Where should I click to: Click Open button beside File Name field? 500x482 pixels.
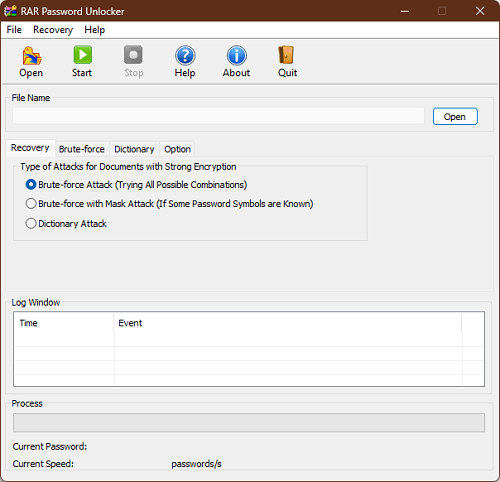pyautogui.click(x=455, y=117)
